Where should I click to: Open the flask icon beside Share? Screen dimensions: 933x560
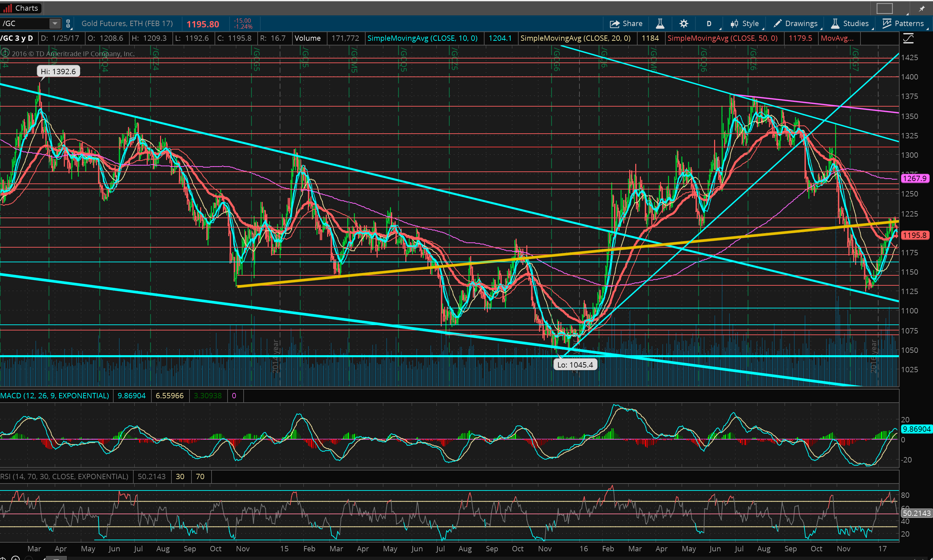coord(660,23)
